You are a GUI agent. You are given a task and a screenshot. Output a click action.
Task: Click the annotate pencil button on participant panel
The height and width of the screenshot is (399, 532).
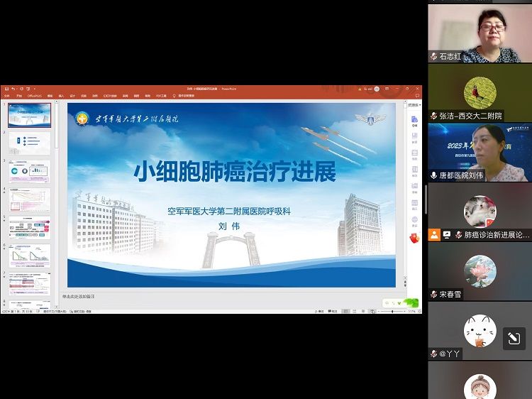[x=514, y=338]
